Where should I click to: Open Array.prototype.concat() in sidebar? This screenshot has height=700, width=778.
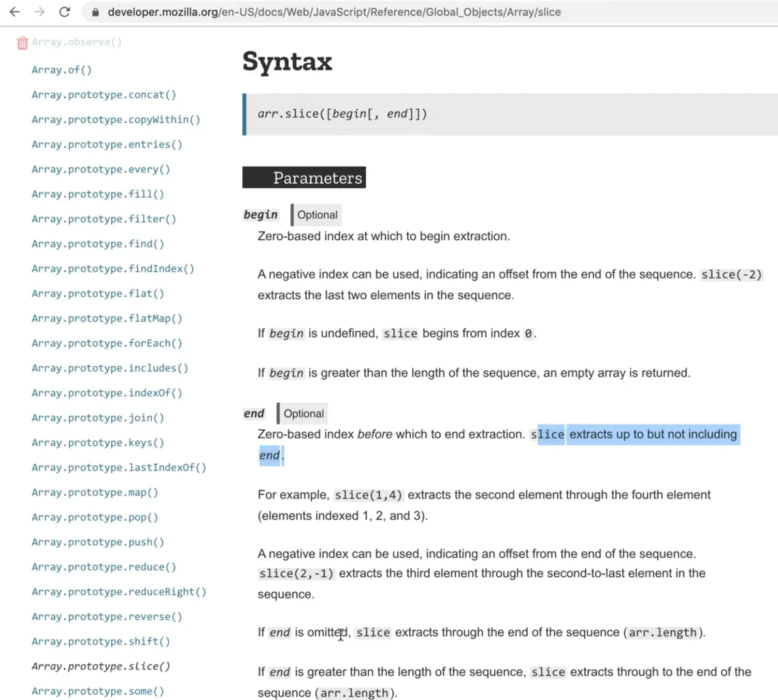(x=104, y=95)
